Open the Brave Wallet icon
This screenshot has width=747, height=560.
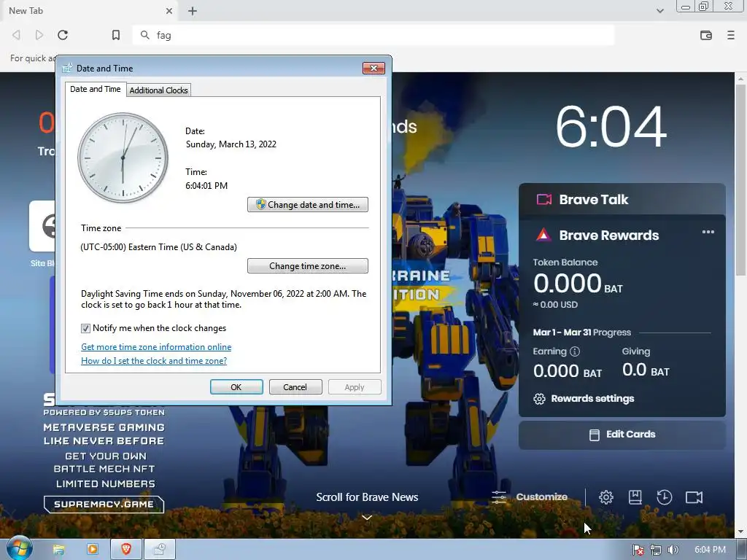click(x=706, y=35)
